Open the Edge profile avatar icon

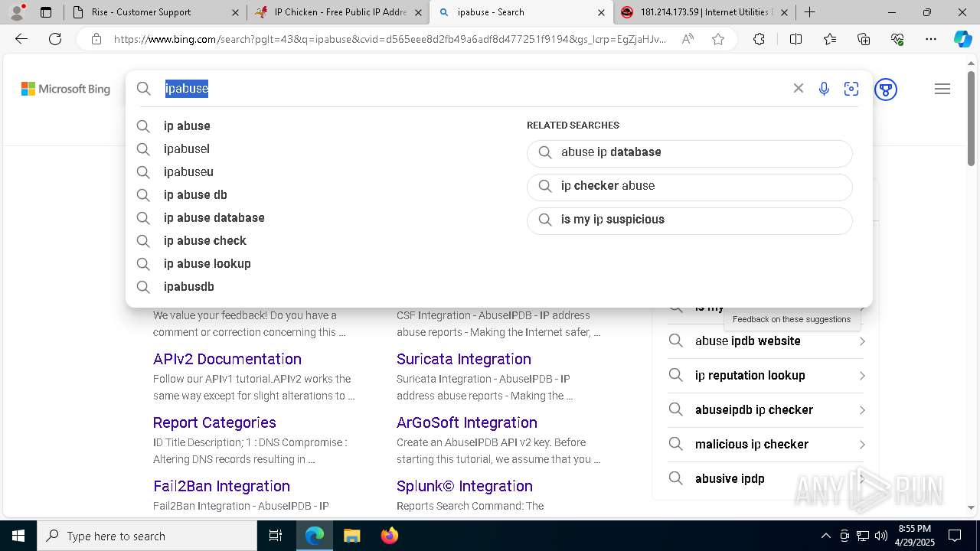tap(17, 12)
